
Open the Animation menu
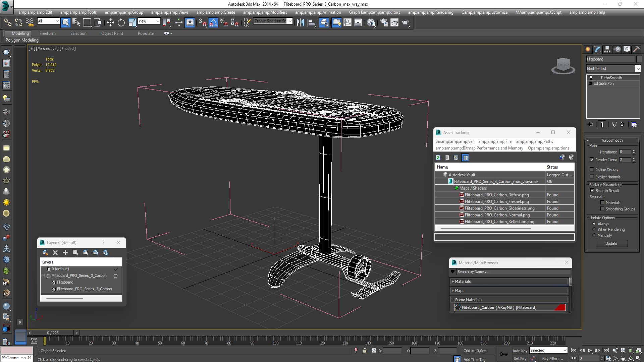click(x=318, y=12)
